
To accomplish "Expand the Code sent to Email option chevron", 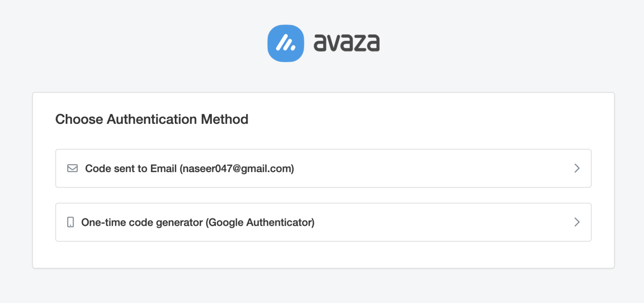I will (x=577, y=168).
